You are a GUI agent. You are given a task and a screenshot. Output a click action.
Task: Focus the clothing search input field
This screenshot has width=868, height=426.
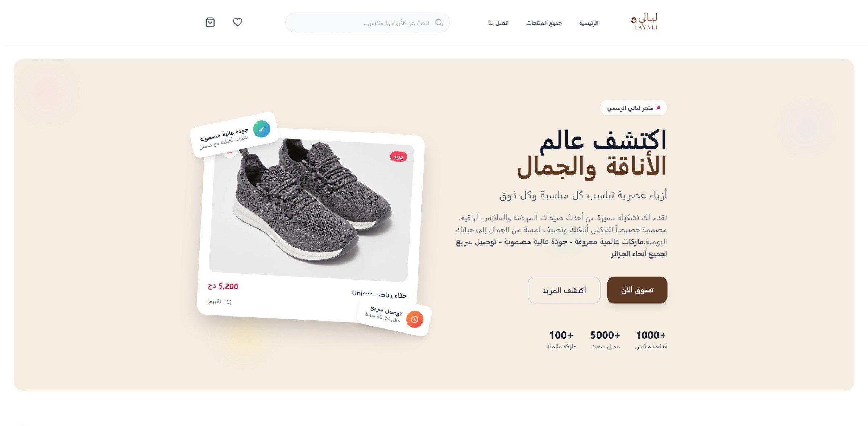pos(367,22)
